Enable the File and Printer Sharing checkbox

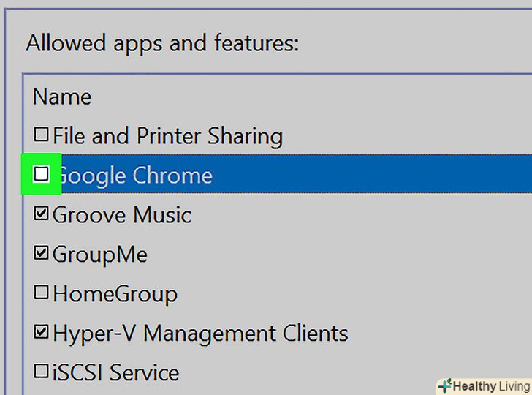(41, 134)
